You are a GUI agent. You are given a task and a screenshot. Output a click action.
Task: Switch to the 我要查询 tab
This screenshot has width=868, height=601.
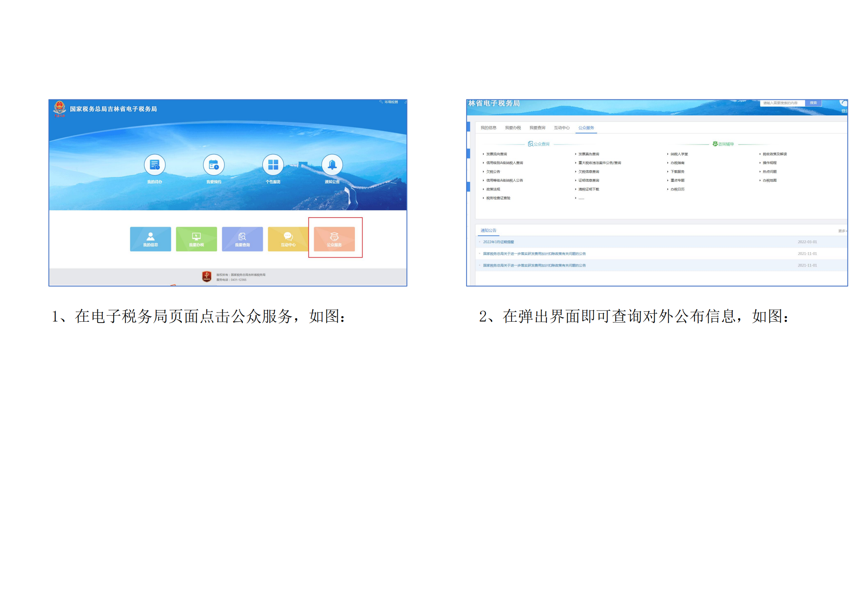point(537,128)
